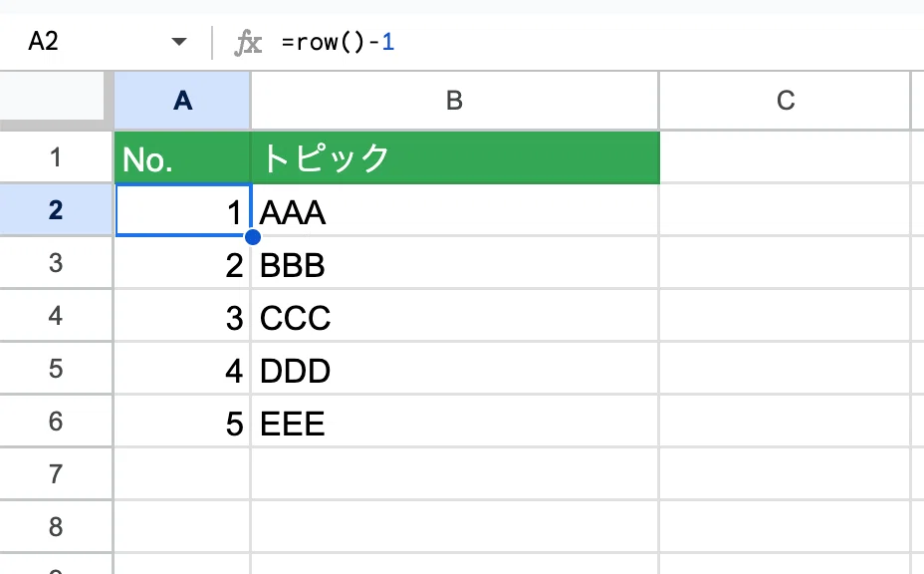Select cell A3 containing 2
Image resolution: width=924 pixels, height=574 pixels.
tap(182, 262)
